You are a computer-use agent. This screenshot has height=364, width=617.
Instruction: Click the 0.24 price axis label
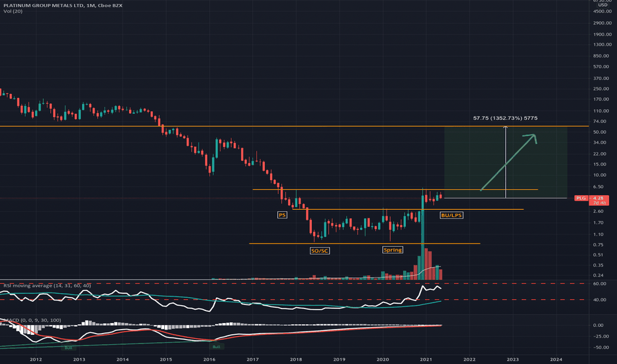click(x=598, y=275)
